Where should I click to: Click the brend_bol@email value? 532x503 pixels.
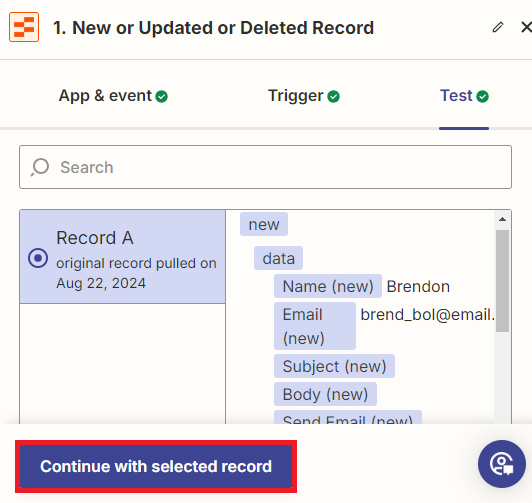pyautogui.click(x=428, y=315)
